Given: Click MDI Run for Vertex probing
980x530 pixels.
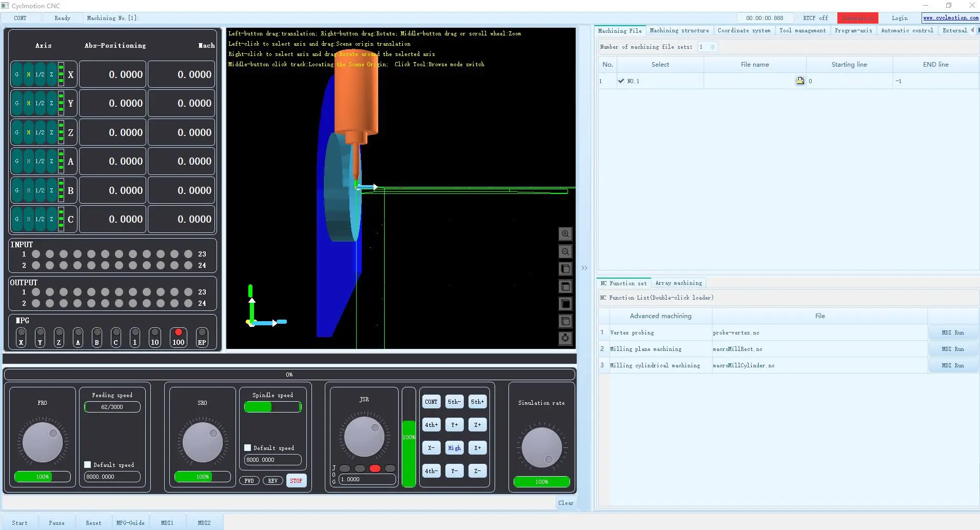Looking at the screenshot, I should [952, 332].
